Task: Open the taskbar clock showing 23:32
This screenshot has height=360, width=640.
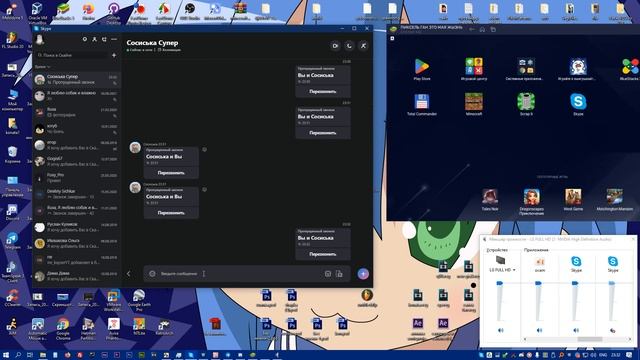Action: click(616, 355)
